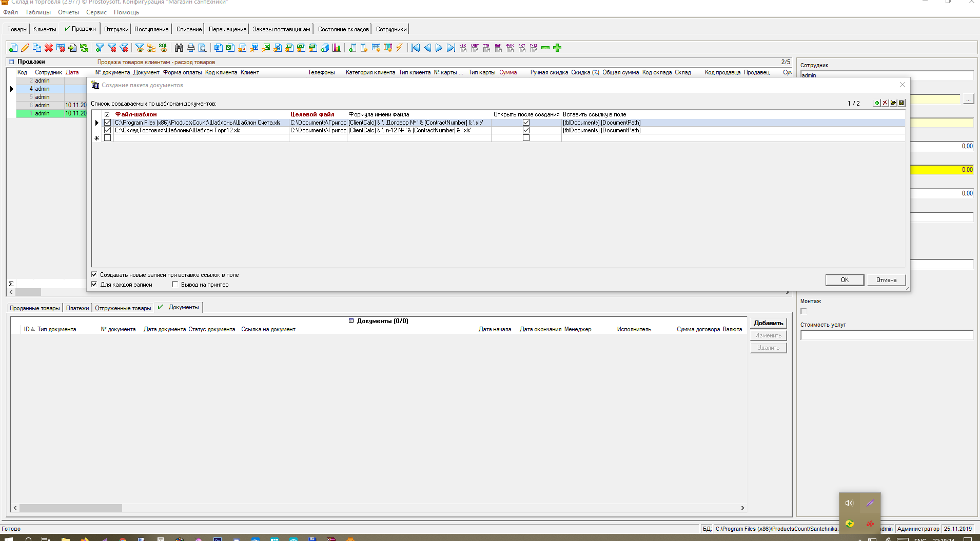Click the lightning bolt icon in toolbar
Screen dimensions: 980x541
[x=400, y=48]
